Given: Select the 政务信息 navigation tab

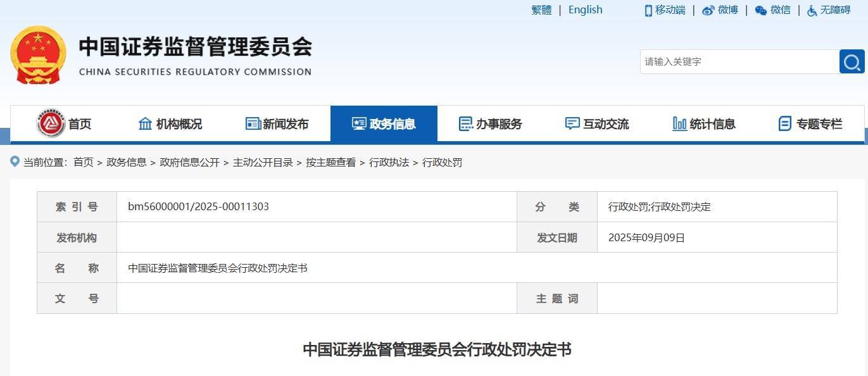Looking at the screenshot, I should coord(384,123).
